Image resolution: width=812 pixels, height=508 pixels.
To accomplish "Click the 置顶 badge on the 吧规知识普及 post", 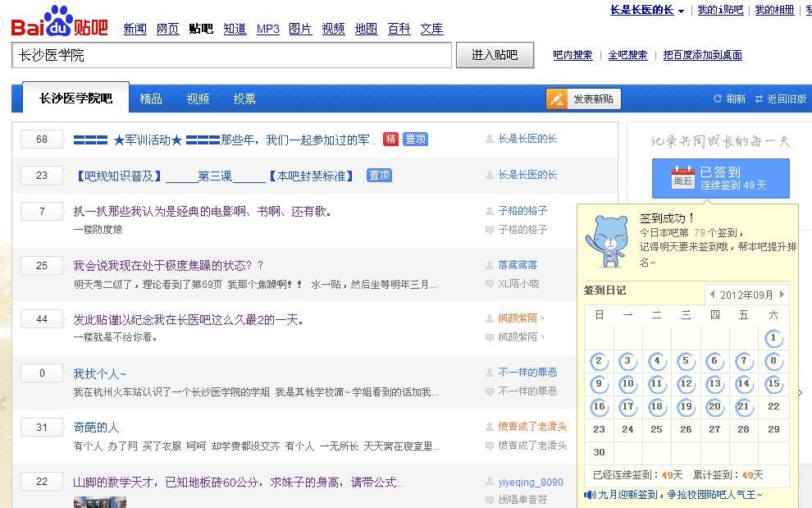I will tap(379, 175).
